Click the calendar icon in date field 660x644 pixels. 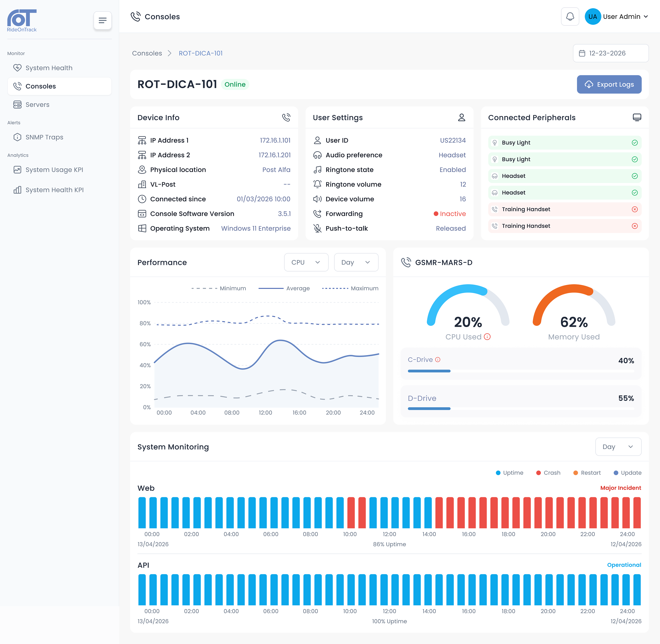pos(582,53)
